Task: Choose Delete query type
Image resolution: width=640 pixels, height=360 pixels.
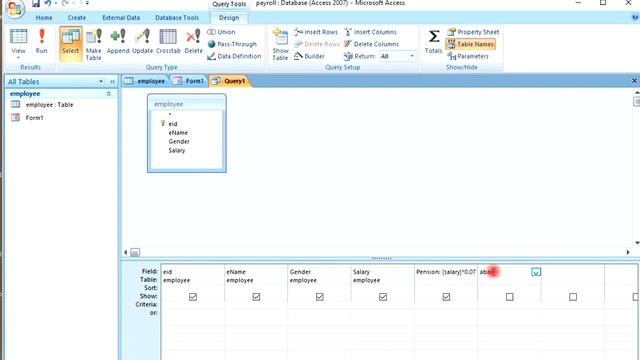Action: point(193,41)
